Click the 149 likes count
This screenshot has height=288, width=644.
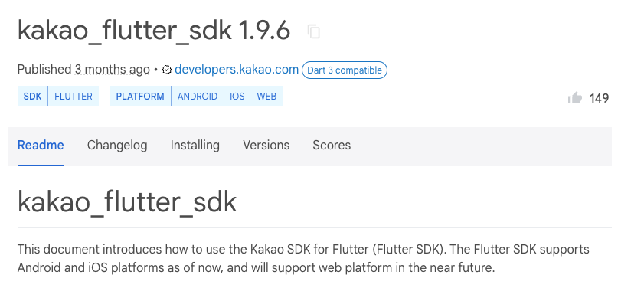coord(600,99)
